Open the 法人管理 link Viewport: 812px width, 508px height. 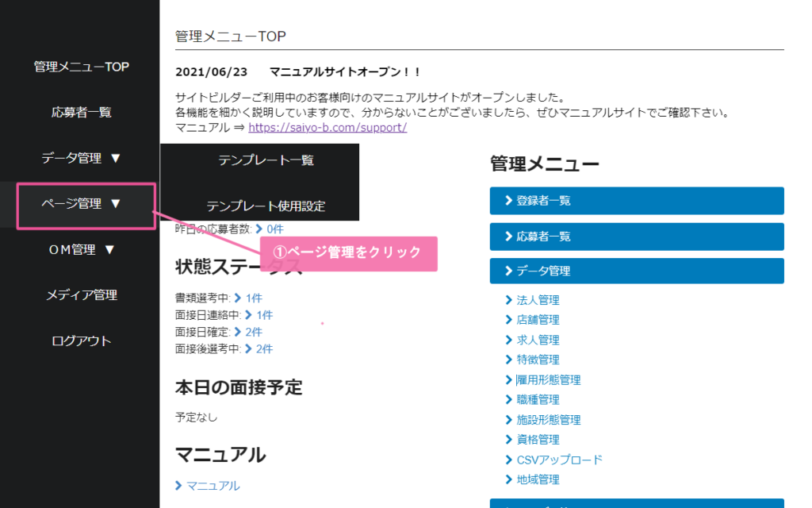click(x=538, y=300)
